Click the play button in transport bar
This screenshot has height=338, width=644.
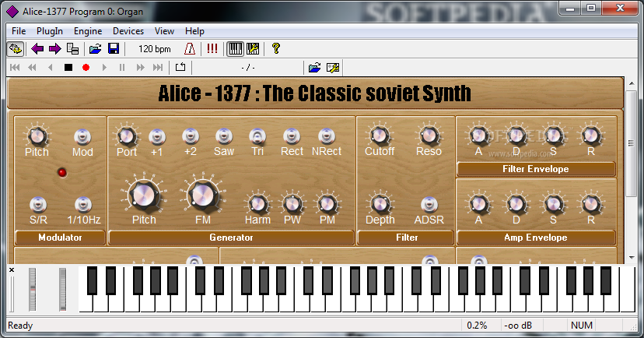(x=104, y=68)
